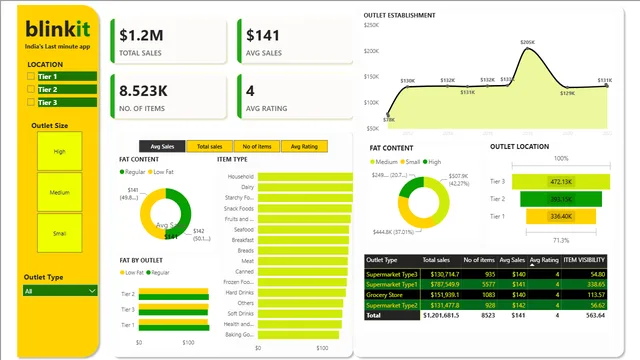Click the Low Fat legend dot in Fat Content
640x360 pixels.
point(150,172)
